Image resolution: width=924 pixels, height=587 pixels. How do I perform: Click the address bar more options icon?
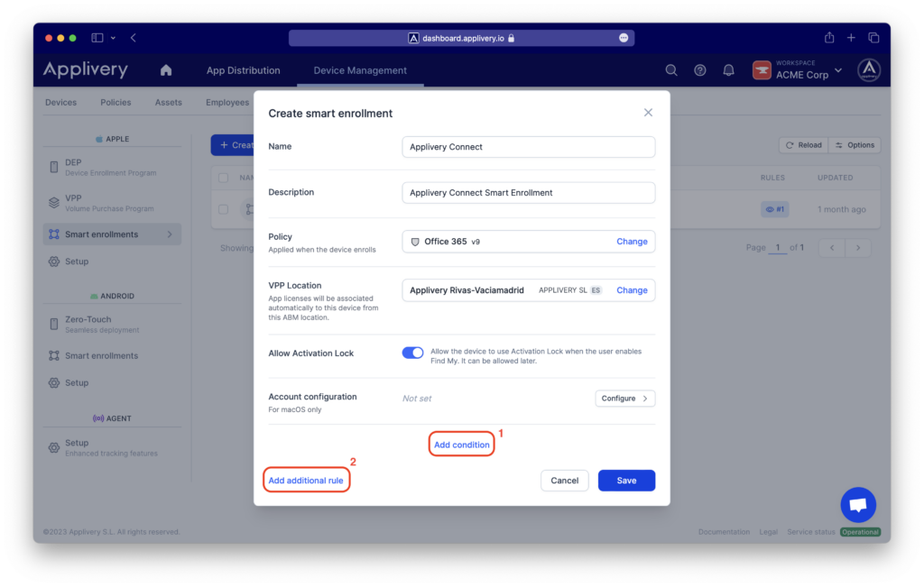[624, 38]
